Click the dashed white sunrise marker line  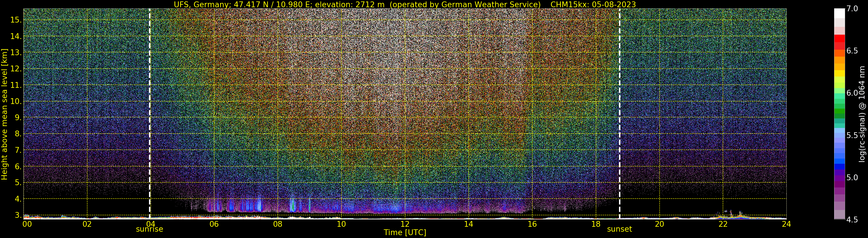150,114
